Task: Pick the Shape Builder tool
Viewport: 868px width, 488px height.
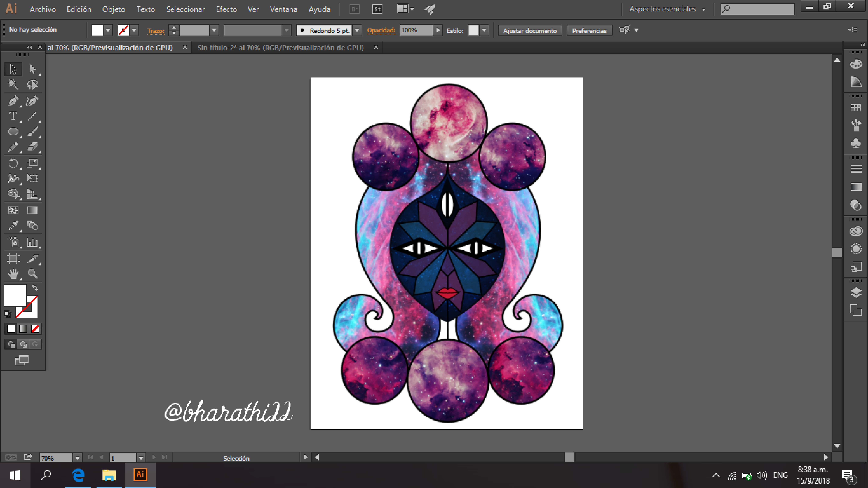Action: pos(13,194)
